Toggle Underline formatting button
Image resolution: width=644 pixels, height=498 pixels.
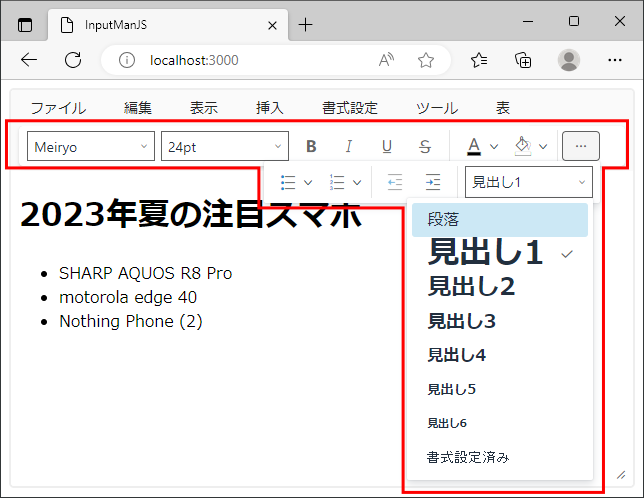pos(386,146)
